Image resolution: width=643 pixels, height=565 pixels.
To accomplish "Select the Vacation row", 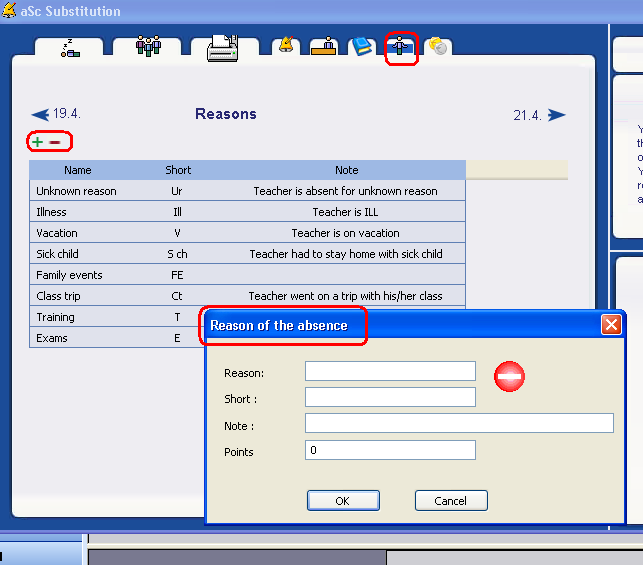I will pyautogui.click(x=247, y=233).
